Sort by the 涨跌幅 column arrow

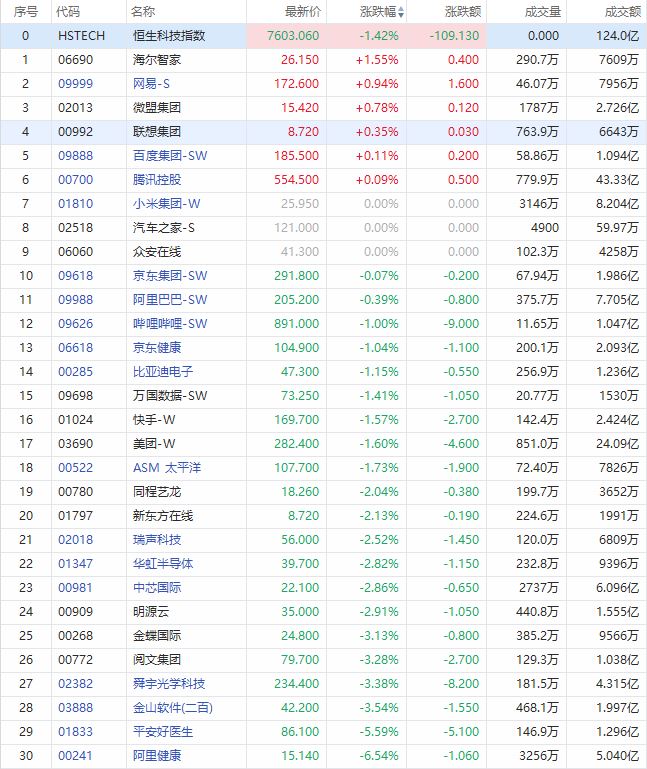[x=401, y=12]
